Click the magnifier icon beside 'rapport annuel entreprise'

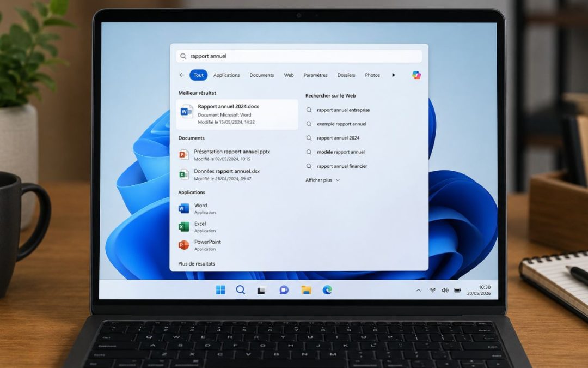[309, 110]
